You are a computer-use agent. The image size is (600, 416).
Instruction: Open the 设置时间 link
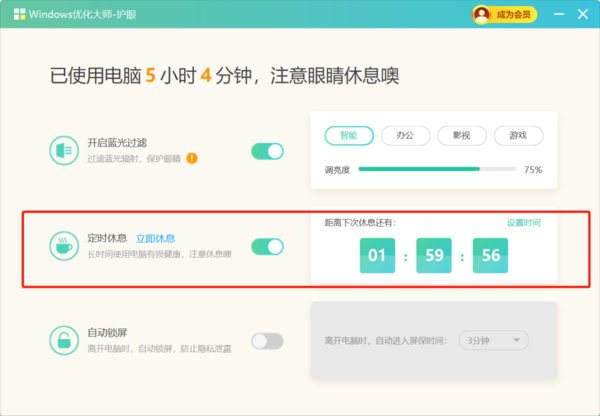coord(523,222)
